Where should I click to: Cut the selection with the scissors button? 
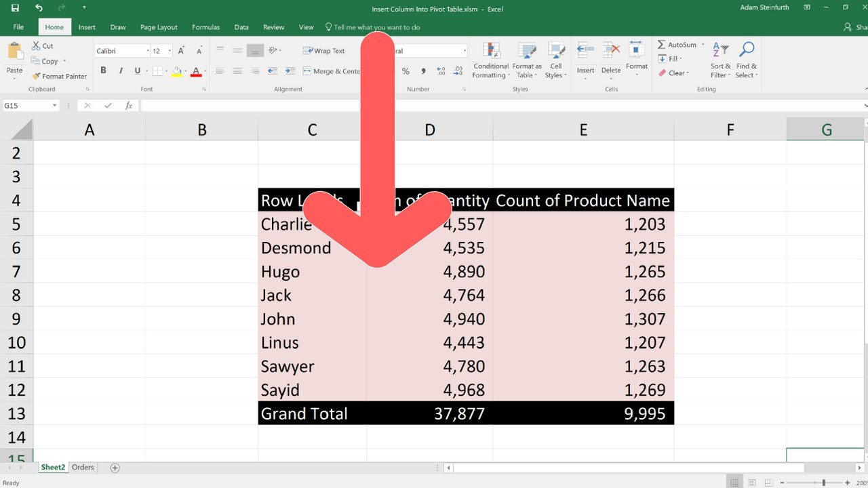[42, 45]
